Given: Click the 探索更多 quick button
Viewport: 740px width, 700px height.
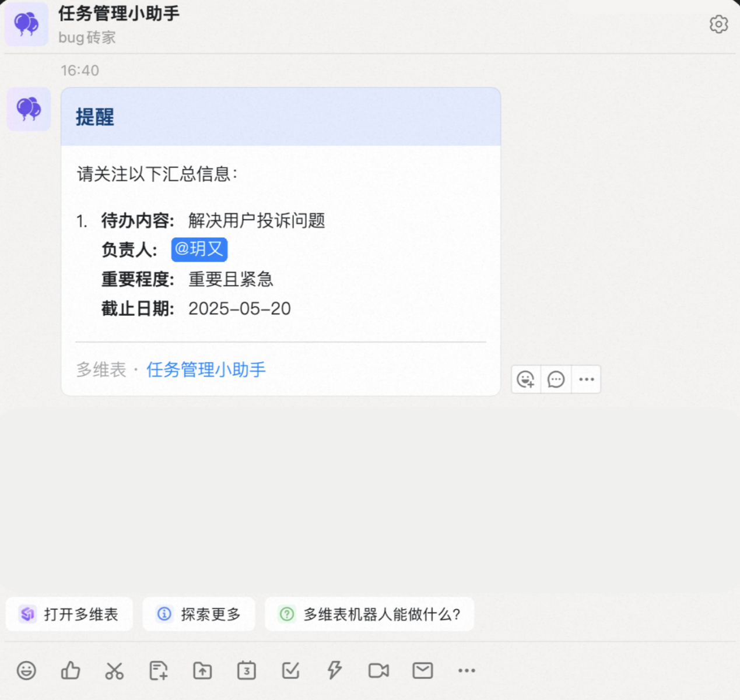Looking at the screenshot, I should (x=199, y=614).
